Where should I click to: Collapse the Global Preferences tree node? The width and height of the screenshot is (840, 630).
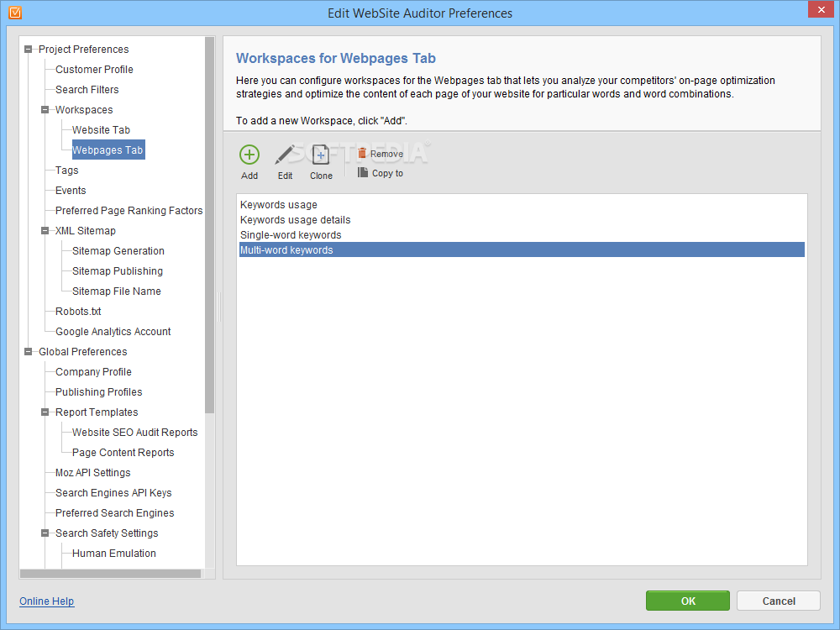pos(28,352)
